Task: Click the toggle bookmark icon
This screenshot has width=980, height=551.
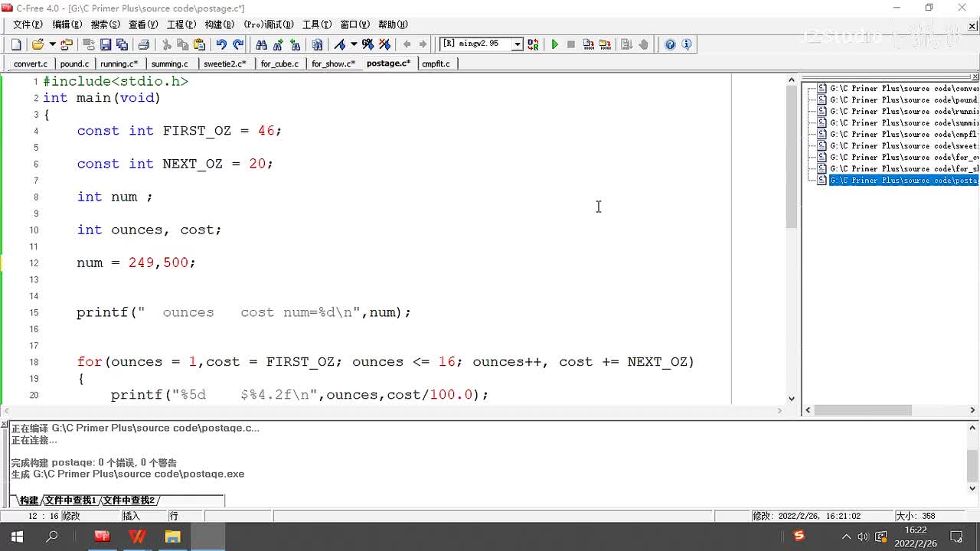Action: pyautogui.click(x=340, y=44)
